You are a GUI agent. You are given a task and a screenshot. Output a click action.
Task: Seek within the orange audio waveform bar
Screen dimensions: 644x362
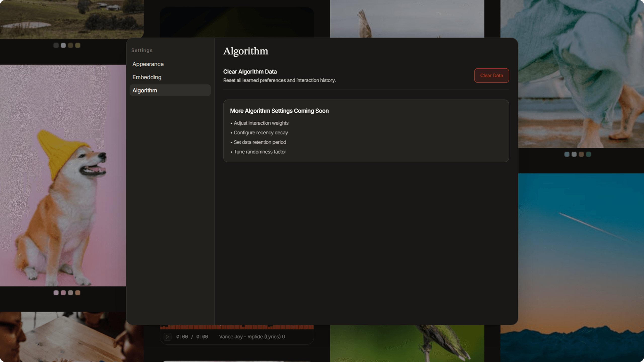point(237,327)
